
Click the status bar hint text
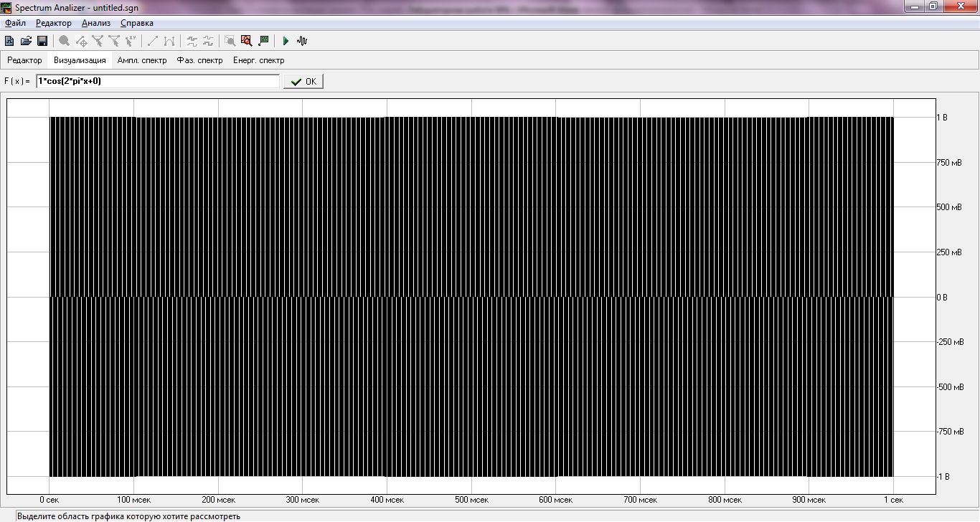click(128, 516)
